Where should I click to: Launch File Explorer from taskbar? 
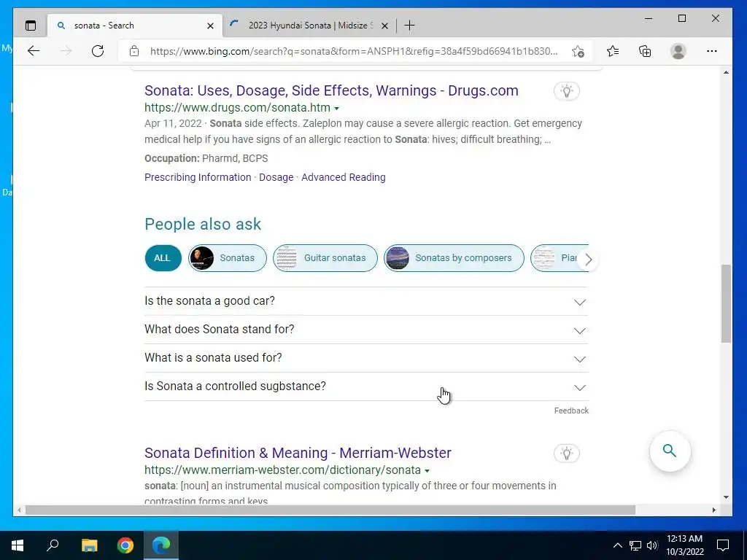tap(89, 545)
